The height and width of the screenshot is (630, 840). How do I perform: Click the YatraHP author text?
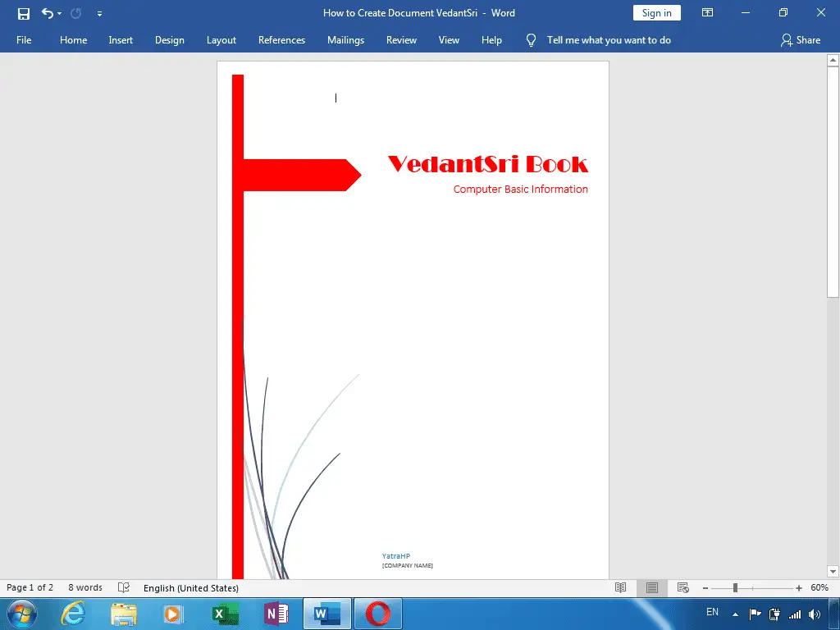pos(396,556)
